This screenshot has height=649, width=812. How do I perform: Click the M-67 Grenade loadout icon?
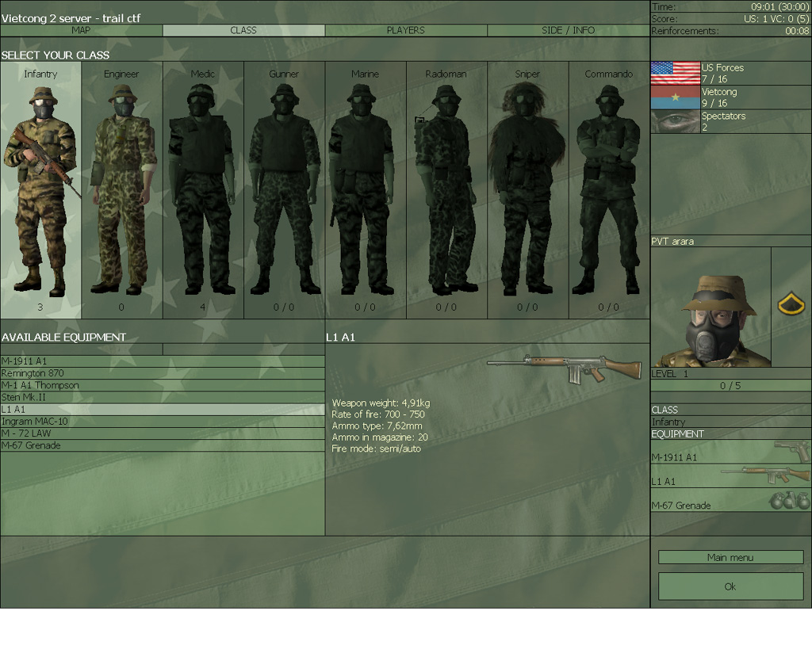(789, 501)
